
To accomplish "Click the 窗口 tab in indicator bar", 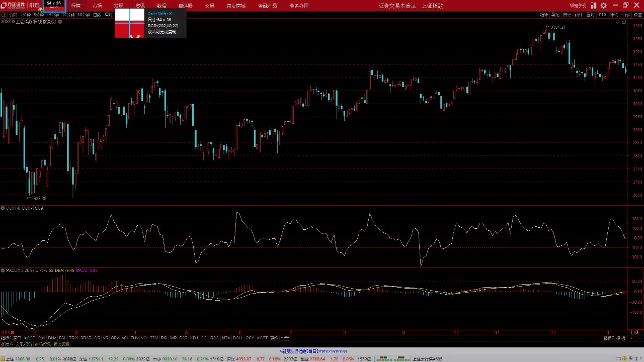I will (x=17, y=338).
